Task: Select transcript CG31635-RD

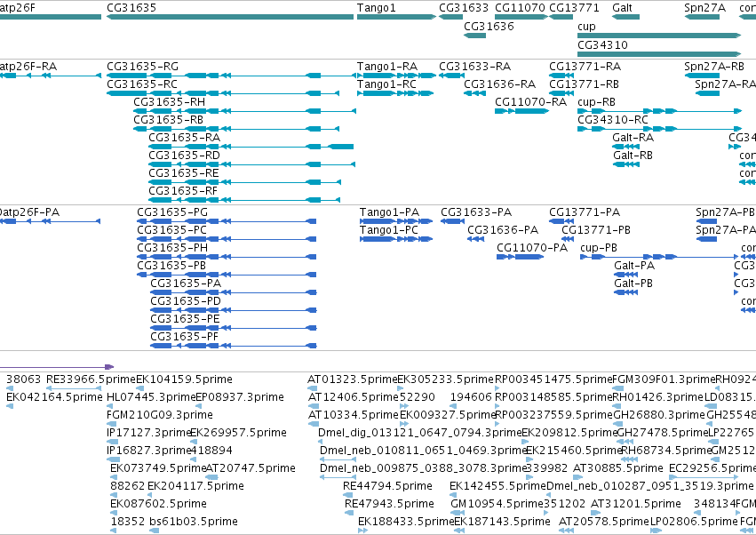Action: pyautogui.click(x=251, y=164)
